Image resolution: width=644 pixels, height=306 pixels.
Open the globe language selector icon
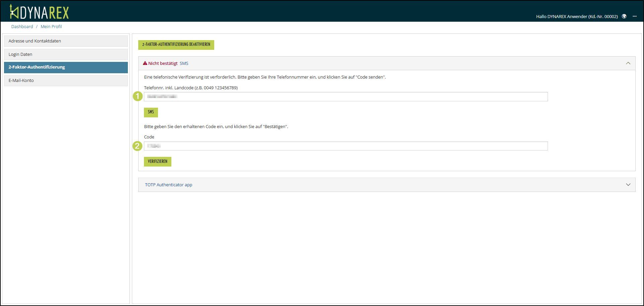[x=624, y=16]
